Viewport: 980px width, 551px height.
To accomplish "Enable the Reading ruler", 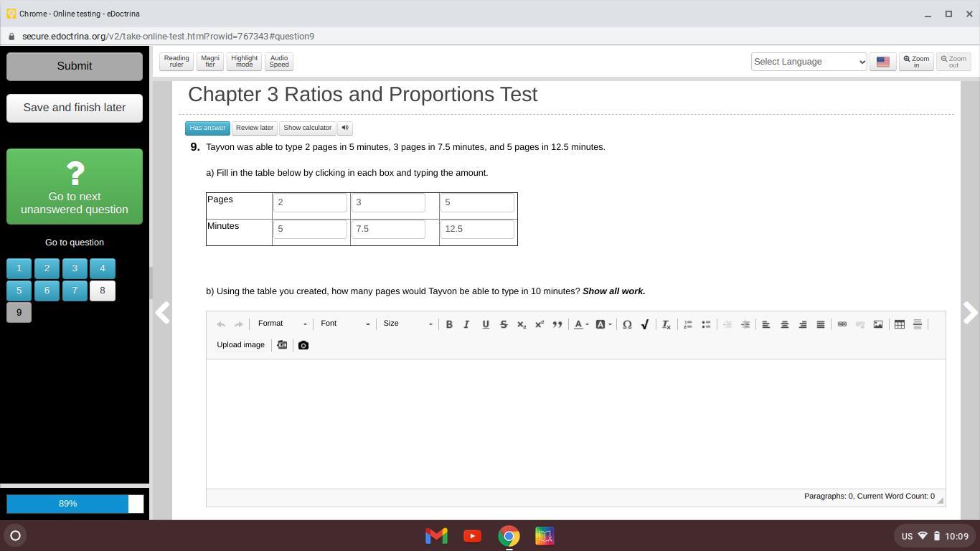I will [176, 62].
